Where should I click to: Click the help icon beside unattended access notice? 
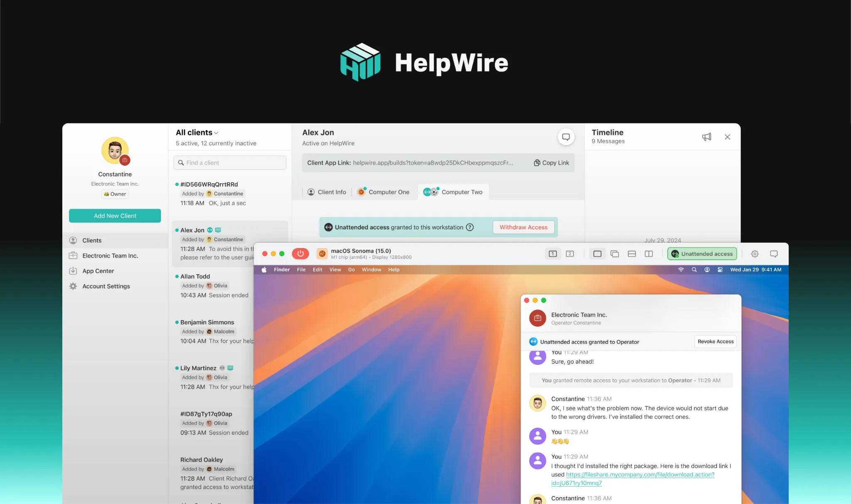[x=470, y=227]
